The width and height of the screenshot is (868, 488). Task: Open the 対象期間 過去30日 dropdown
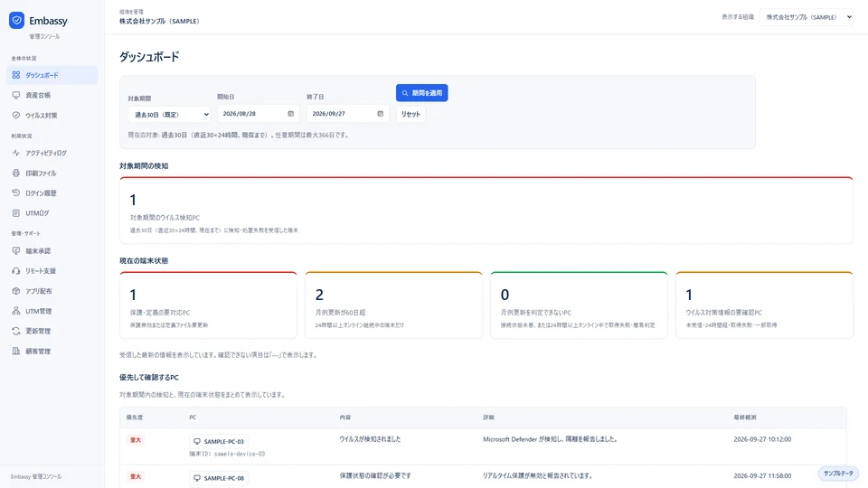[169, 114]
